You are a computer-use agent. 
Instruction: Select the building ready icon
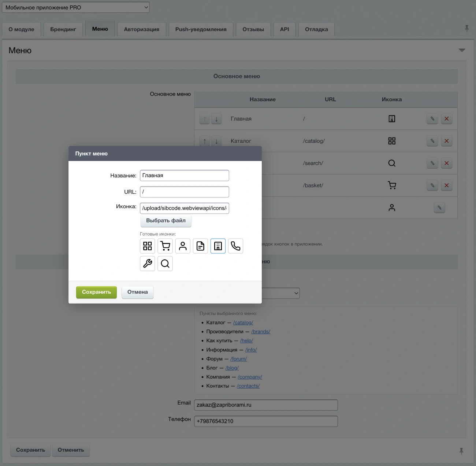(218, 246)
